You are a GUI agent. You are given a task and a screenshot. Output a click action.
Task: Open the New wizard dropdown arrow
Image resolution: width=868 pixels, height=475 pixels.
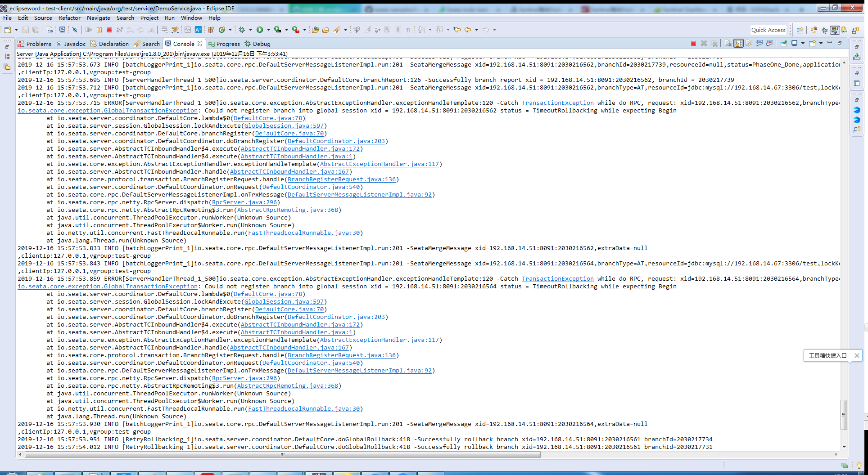(x=16, y=30)
